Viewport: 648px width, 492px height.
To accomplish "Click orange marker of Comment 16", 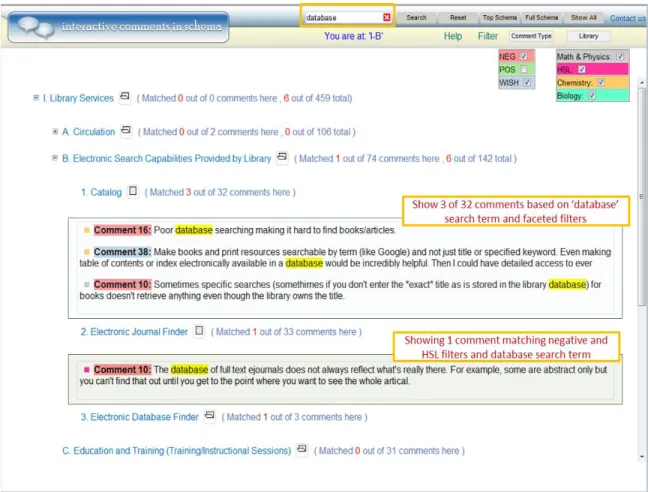I will click(86, 230).
